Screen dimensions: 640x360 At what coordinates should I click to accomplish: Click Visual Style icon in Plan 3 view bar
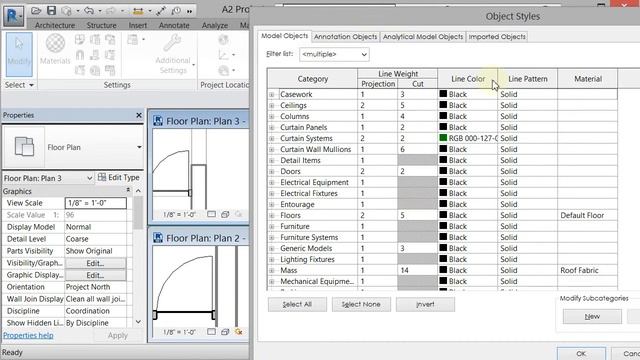[225, 214]
